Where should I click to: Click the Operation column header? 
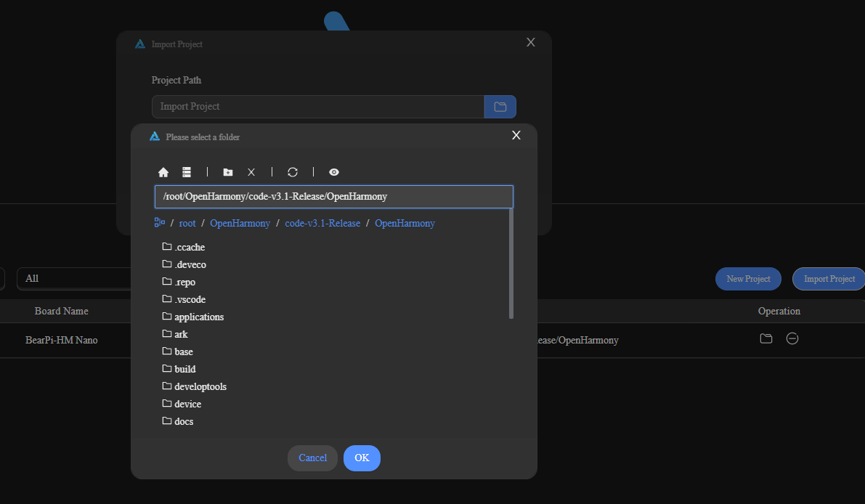point(779,311)
